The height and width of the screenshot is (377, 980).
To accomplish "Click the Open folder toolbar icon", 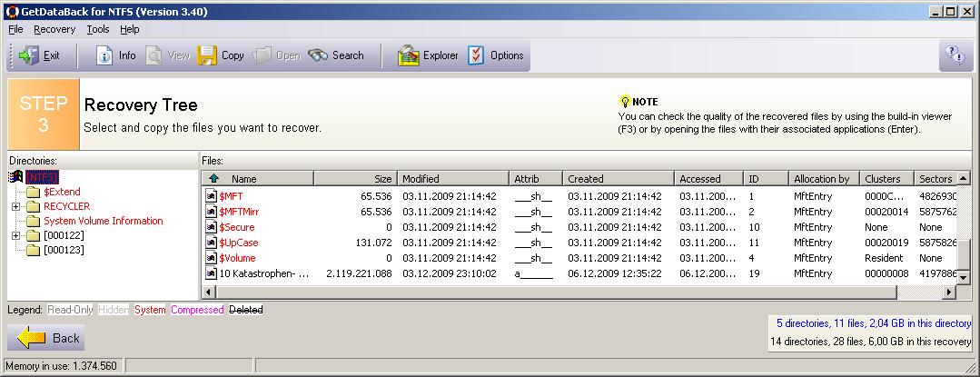I will 262,55.
